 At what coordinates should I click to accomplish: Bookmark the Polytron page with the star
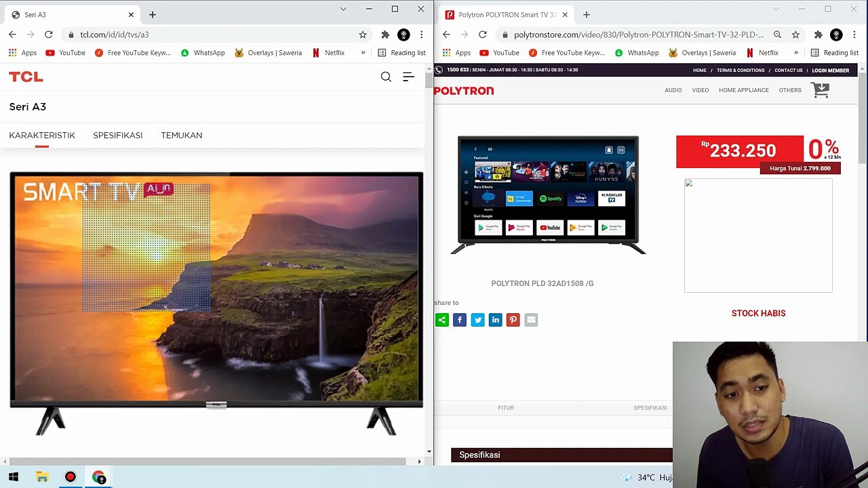click(x=795, y=35)
